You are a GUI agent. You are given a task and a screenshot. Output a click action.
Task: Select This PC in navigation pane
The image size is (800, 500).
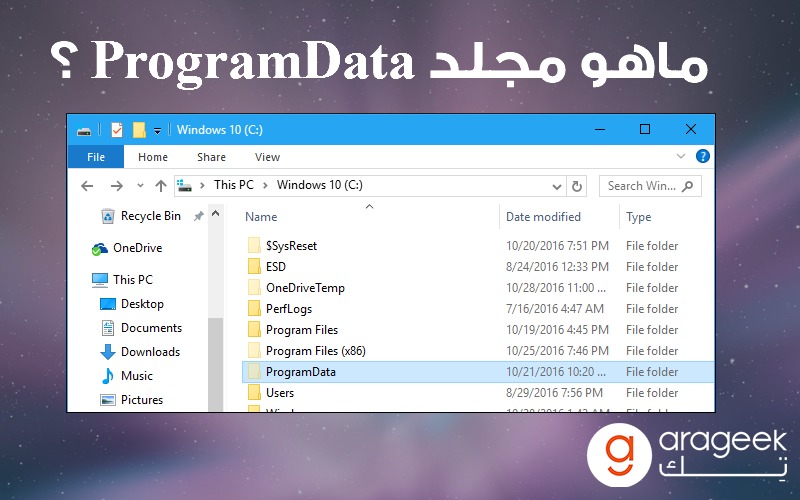tap(122, 280)
